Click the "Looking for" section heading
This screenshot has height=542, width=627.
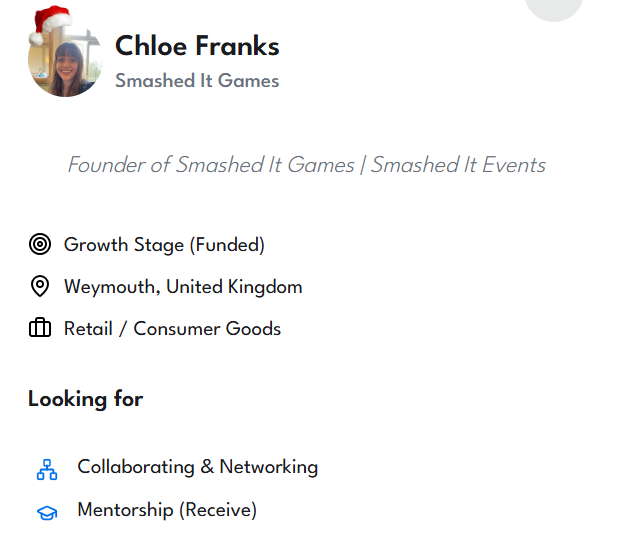[x=86, y=399]
